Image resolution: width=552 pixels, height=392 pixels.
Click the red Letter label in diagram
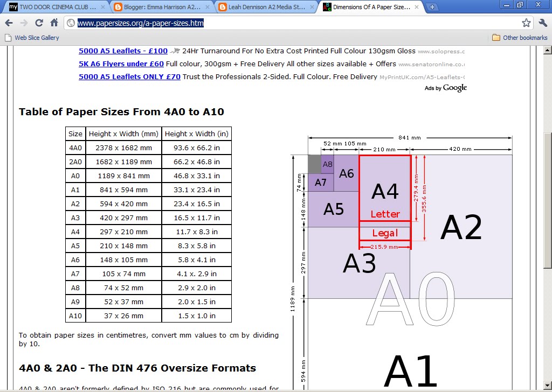click(385, 214)
